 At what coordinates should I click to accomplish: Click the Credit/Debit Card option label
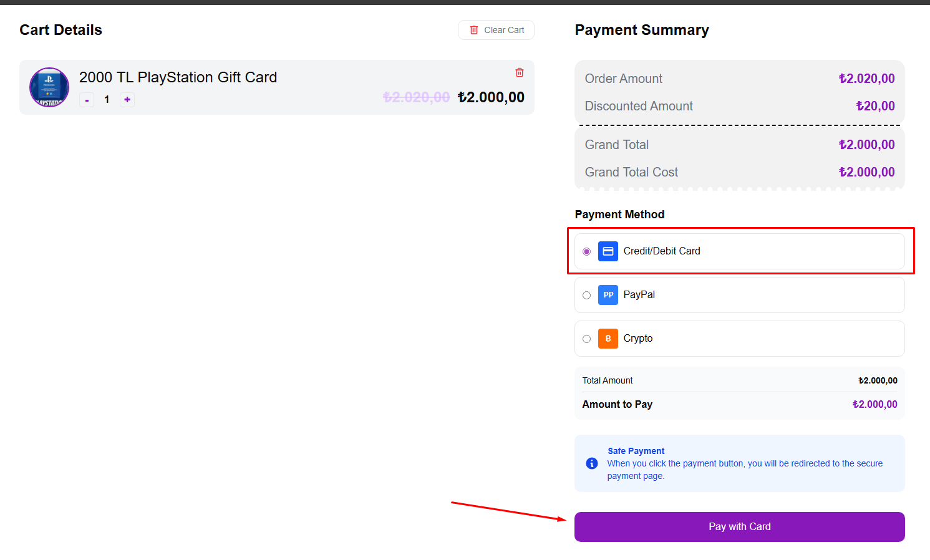(x=662, y=251)
